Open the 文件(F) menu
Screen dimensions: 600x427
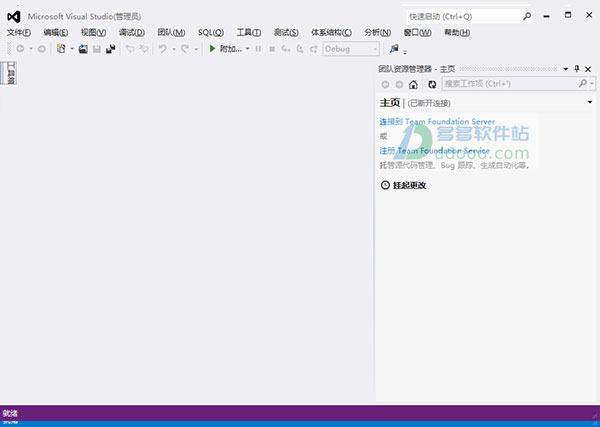[x=19, y=33]
